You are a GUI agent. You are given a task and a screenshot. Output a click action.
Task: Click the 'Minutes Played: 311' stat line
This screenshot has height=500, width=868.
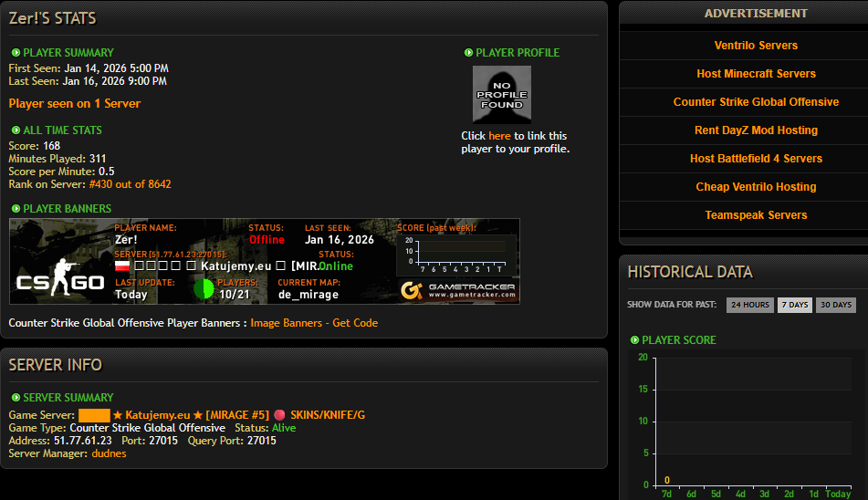coord(57,159)
